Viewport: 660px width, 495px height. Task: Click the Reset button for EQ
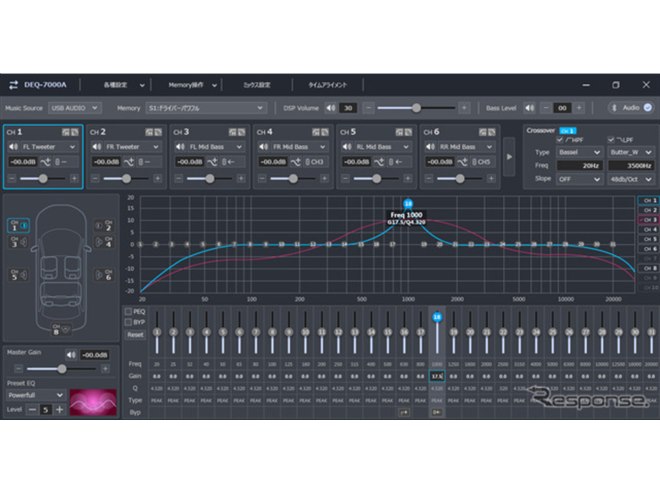[135, 335]
